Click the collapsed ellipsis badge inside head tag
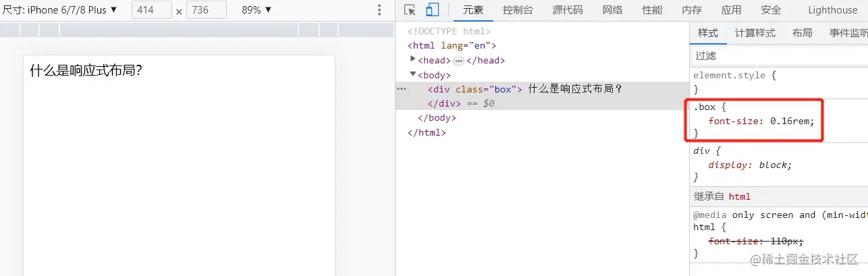The image size is (868, 276). tap(458, 61)
